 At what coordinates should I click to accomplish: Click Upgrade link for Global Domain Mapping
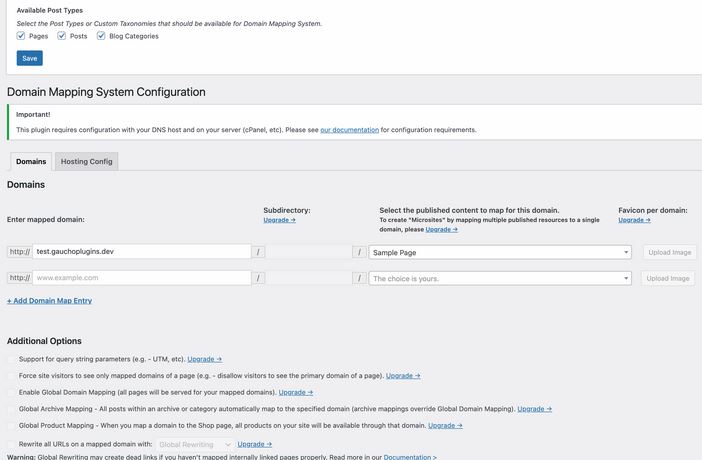[295, 392]
